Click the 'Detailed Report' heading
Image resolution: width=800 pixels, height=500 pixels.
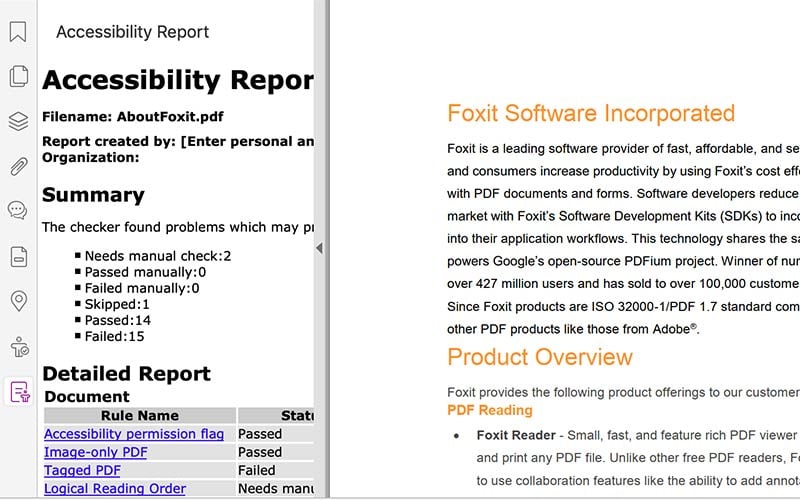click(x=127, y=373)
